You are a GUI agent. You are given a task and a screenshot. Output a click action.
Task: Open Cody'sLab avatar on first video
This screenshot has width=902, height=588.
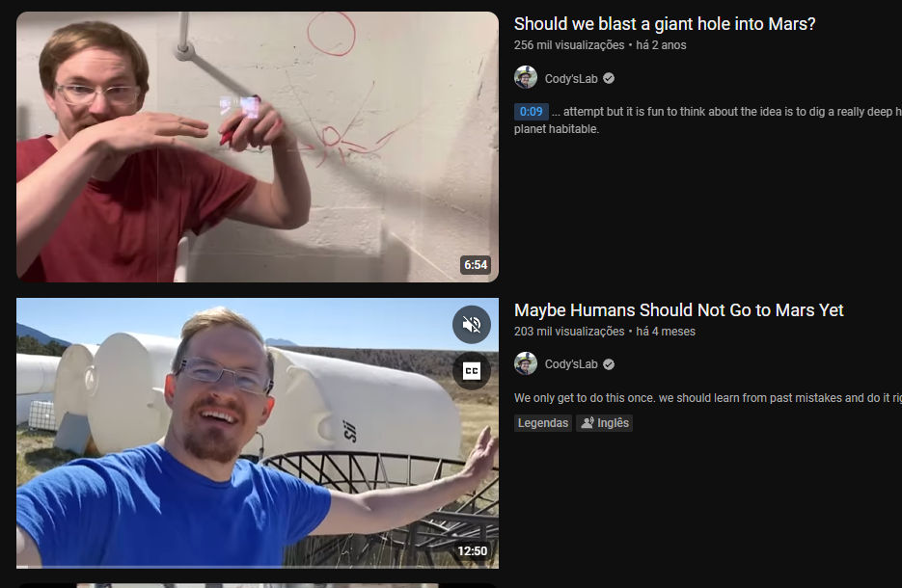[x=525, y=77]
